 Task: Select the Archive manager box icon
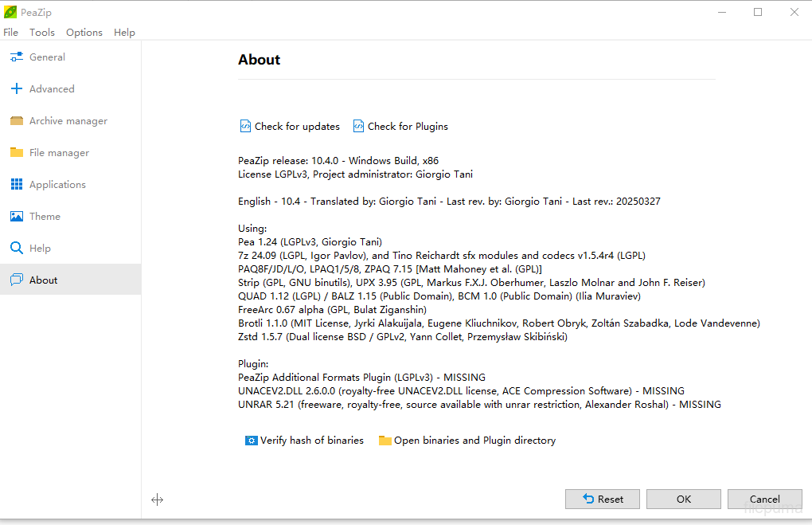coord(16,121)
